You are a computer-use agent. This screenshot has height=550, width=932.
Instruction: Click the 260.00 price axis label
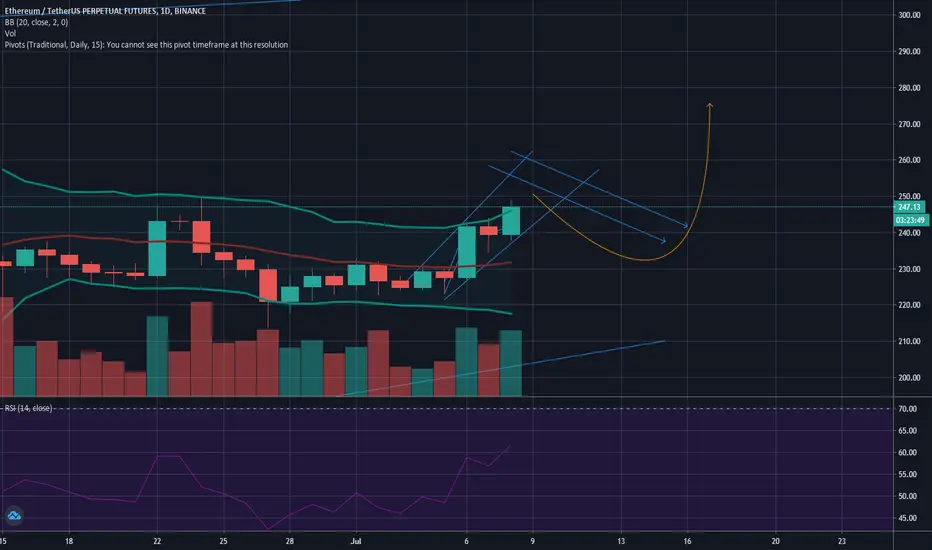909,160
